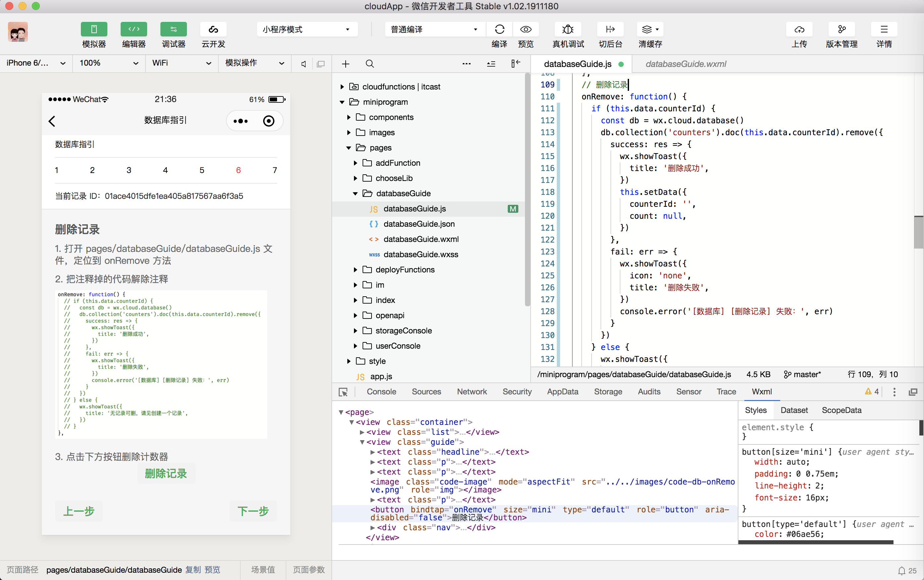Click the search icon in file explorer
The image size is (924, 580).
(370, 64)
